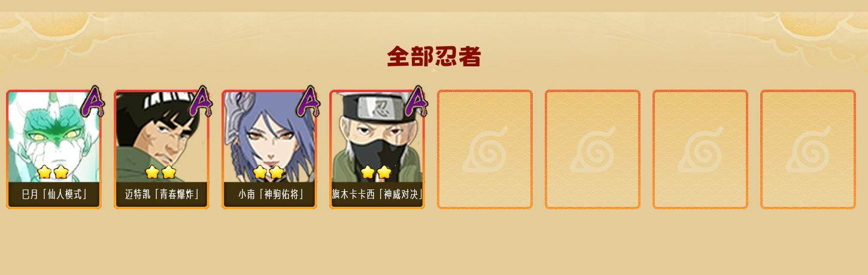868x275 pixels.
Task: Click the two-star rating on Mitsuki's card
Action: [53, 173]
